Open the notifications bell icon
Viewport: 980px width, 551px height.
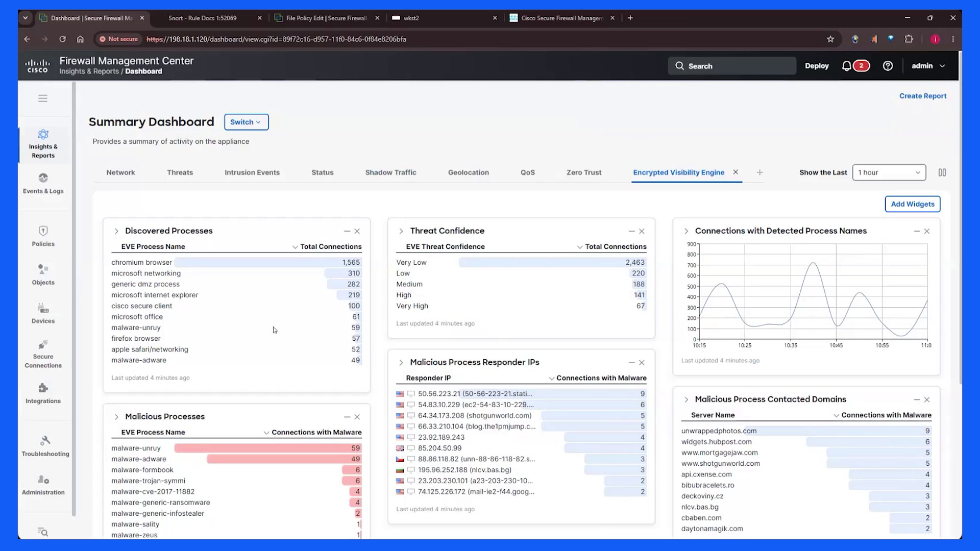(847, 66)
